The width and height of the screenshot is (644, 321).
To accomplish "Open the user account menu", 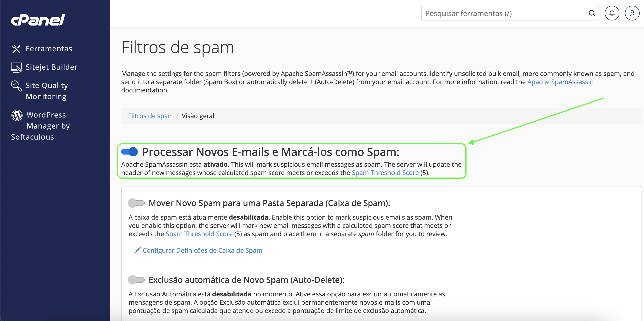I will click(x=632, y=13).
